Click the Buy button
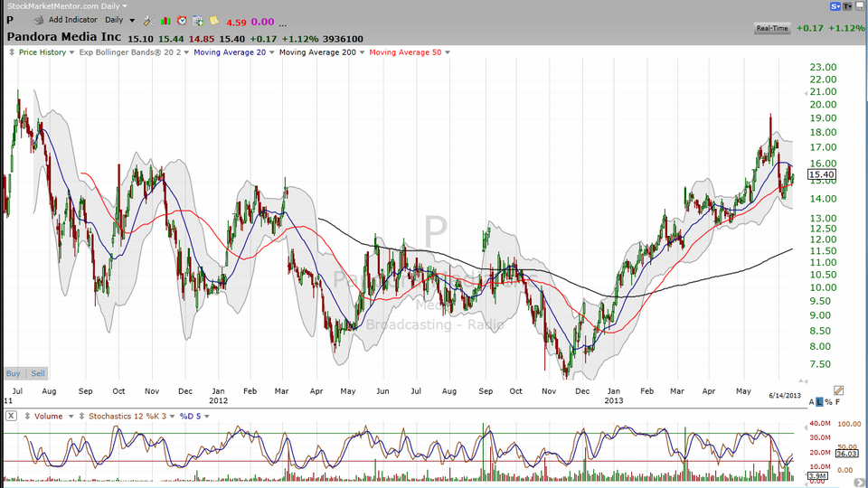This screenshot has height=488, width=868. (13, 373)
